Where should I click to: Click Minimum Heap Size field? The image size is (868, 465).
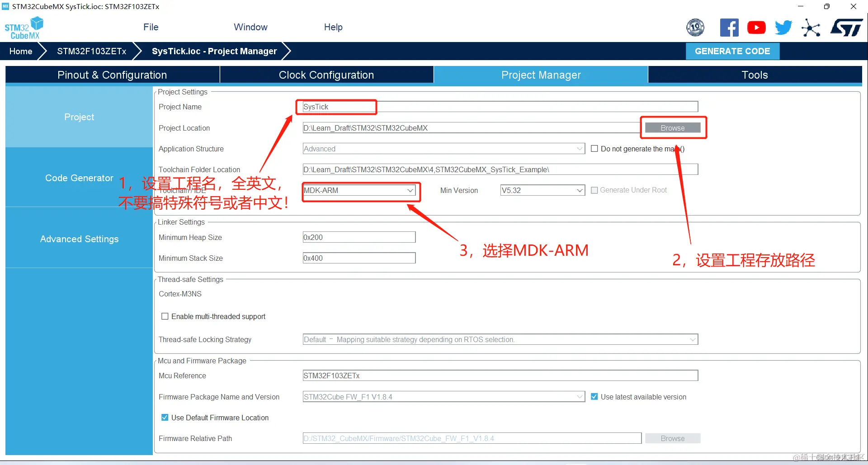point(359,237)
